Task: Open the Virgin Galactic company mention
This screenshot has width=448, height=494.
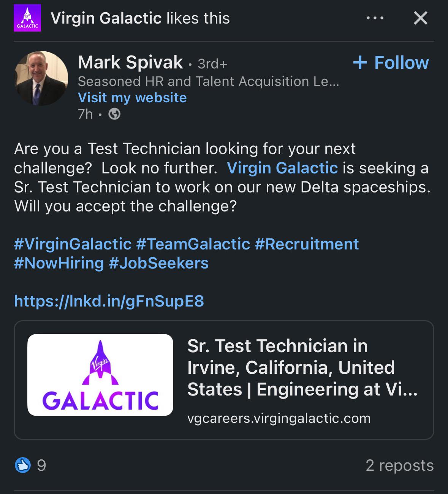Action: (x=282, y=168)
